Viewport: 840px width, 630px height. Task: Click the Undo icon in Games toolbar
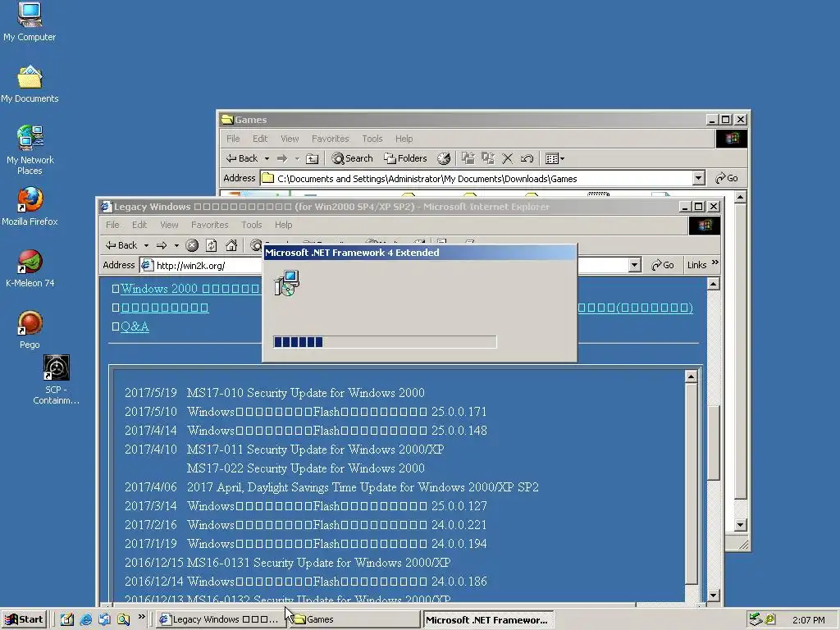[x=527, y=158]
